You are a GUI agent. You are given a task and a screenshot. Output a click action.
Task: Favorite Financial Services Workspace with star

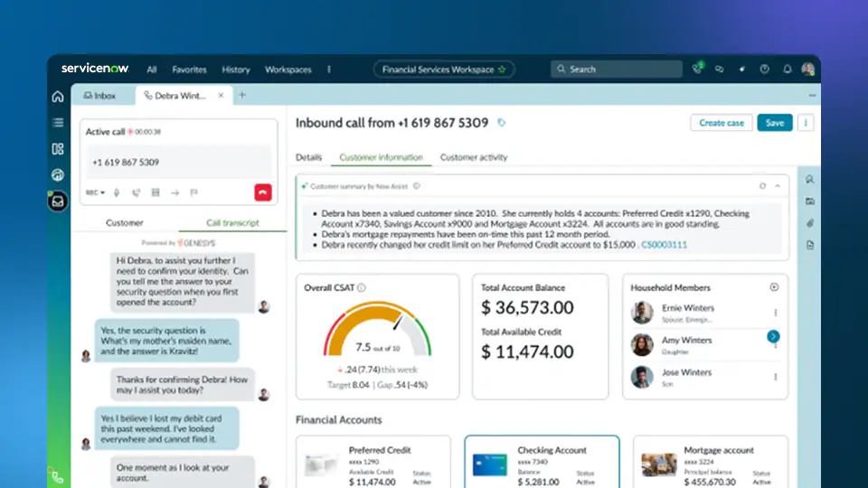click(502, 70)
